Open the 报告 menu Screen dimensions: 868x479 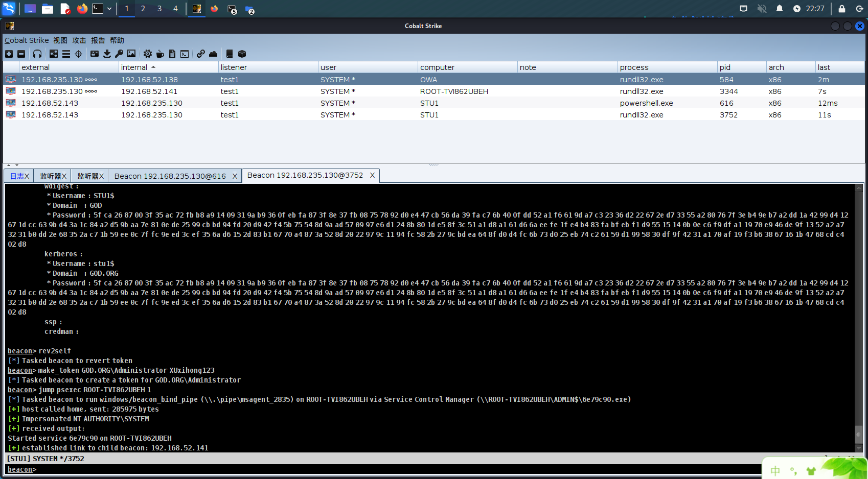tap(98, 40)
